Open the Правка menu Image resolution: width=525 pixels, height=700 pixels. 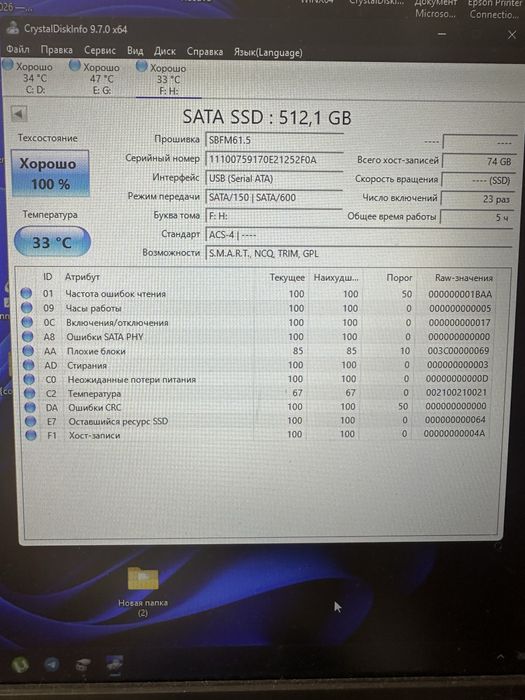[x=57, y=50]
